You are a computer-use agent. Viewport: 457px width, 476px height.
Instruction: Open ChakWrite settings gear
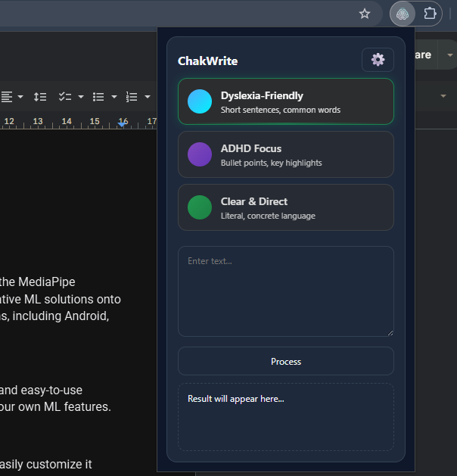(x=378, y=60)
